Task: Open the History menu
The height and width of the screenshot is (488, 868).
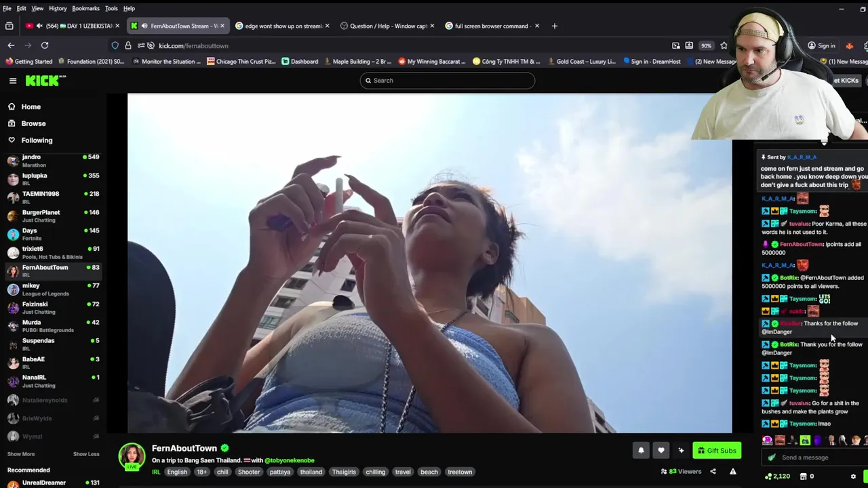Action: (58, 8)
